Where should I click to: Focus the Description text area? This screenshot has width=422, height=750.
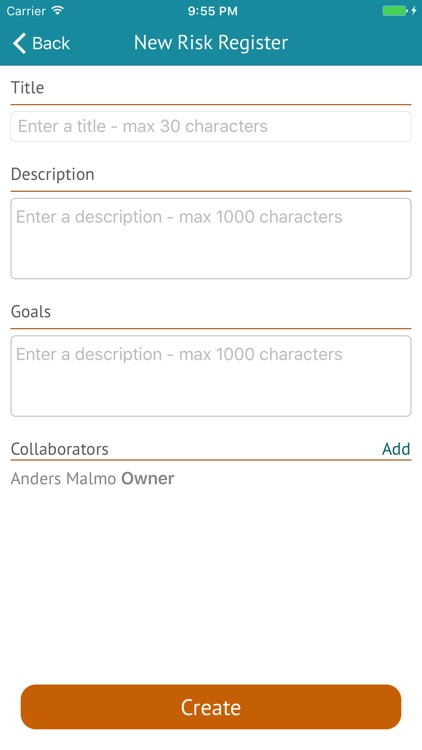(x=211, y=238)
